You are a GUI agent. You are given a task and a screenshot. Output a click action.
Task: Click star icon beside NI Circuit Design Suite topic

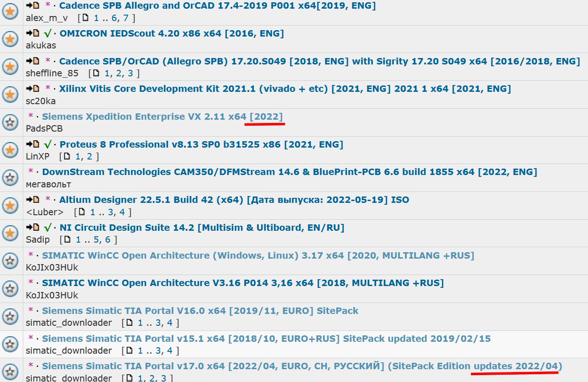tap(10, 233)
